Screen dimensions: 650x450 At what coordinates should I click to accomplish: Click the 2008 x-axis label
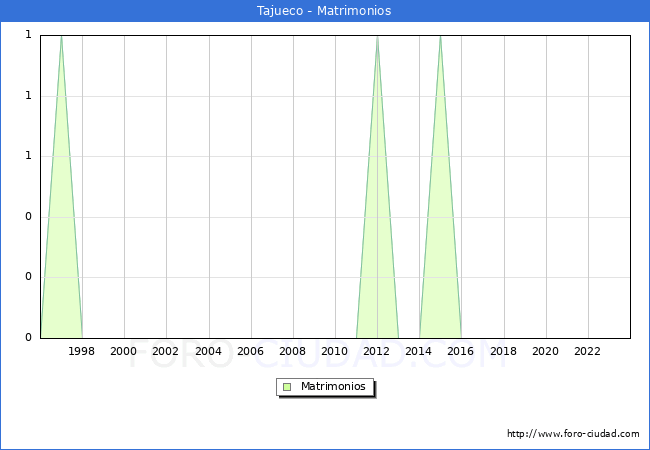(293, 351)
